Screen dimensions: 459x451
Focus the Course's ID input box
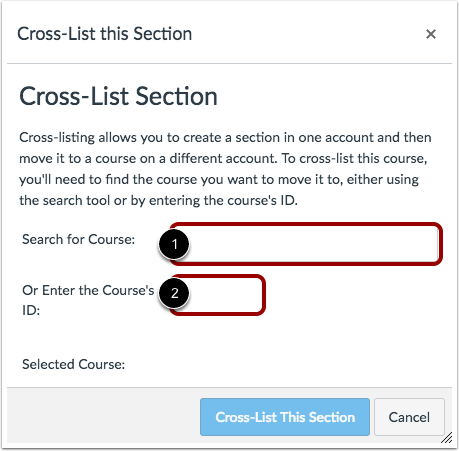(217, 295)
